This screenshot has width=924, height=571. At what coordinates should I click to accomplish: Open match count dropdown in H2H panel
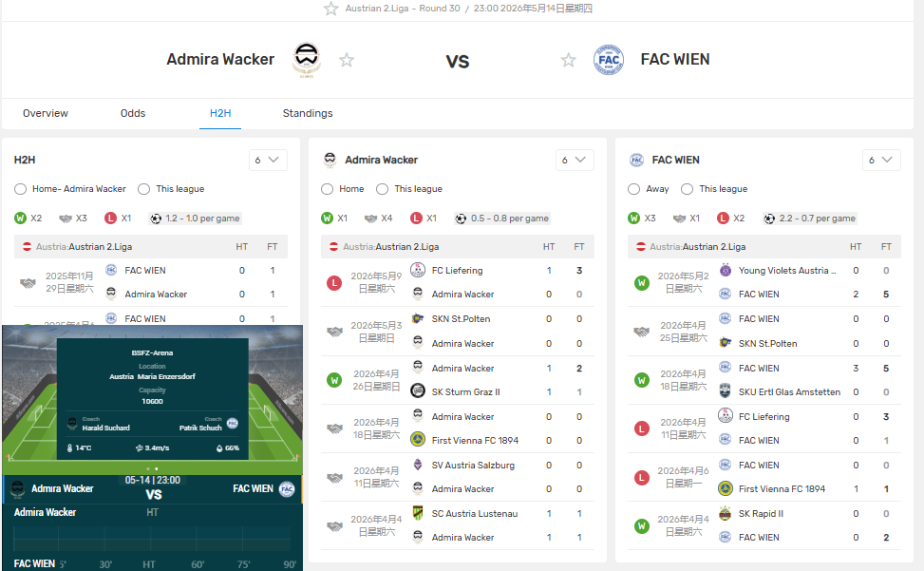268,160
